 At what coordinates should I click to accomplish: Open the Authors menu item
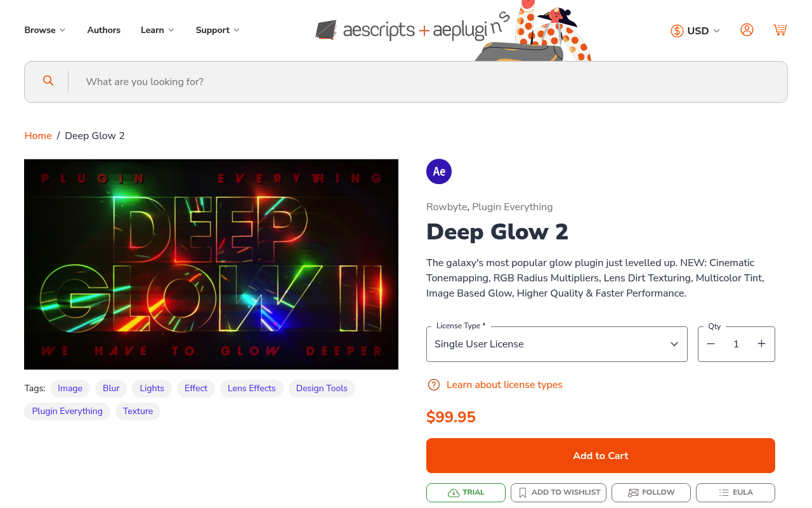pos(103,29)
